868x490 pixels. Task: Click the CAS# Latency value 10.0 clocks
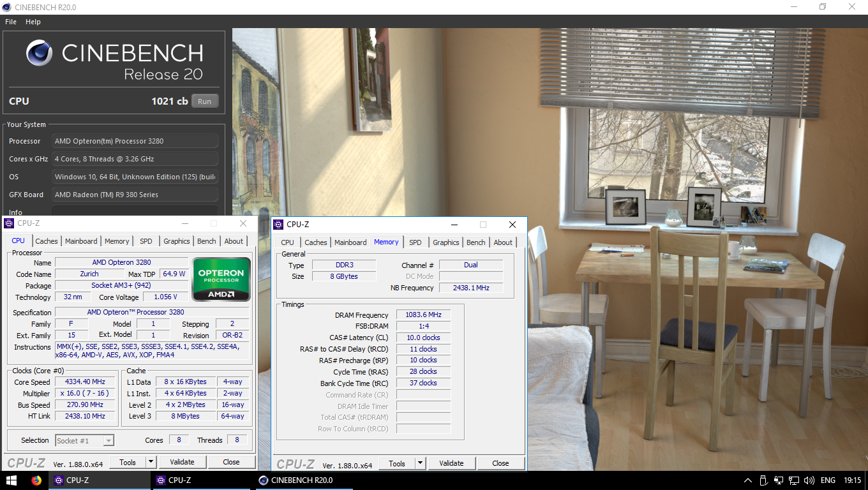pyautogui.click(x=424, y=338)
